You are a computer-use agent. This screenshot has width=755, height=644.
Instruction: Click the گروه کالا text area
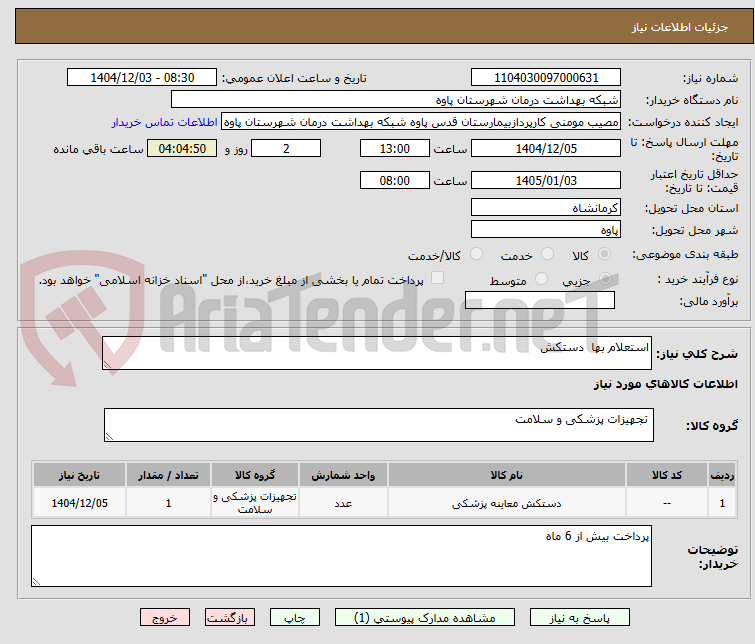[x=378, y=425]
